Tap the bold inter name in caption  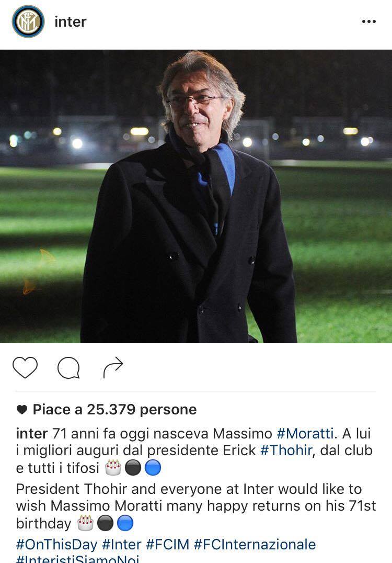point(31,433)
